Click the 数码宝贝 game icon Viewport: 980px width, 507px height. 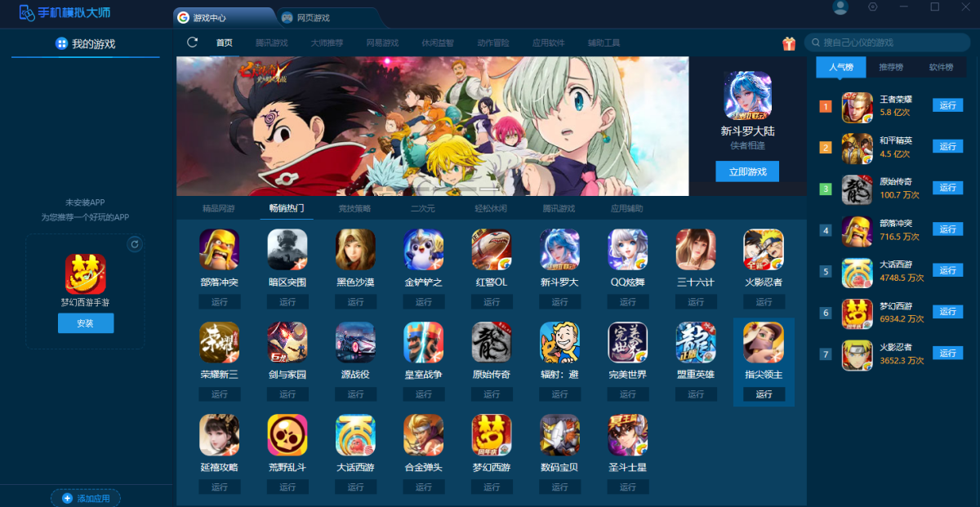tap(559, 435)
